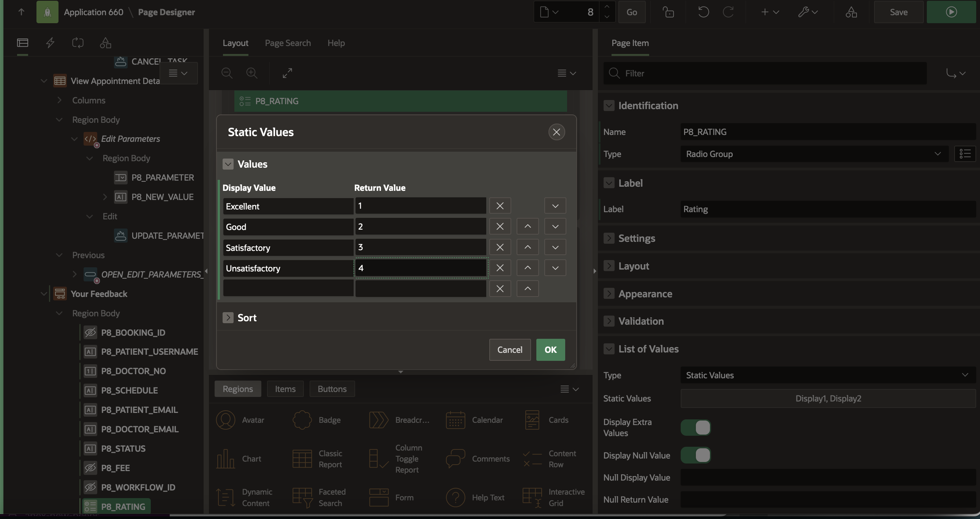
Task: Open the Page Search tab
Action: click(288, 43)
